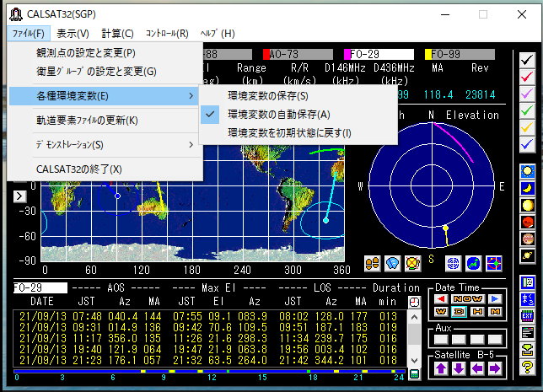Toggle the blue checkmark box

[x=527, y=145]
